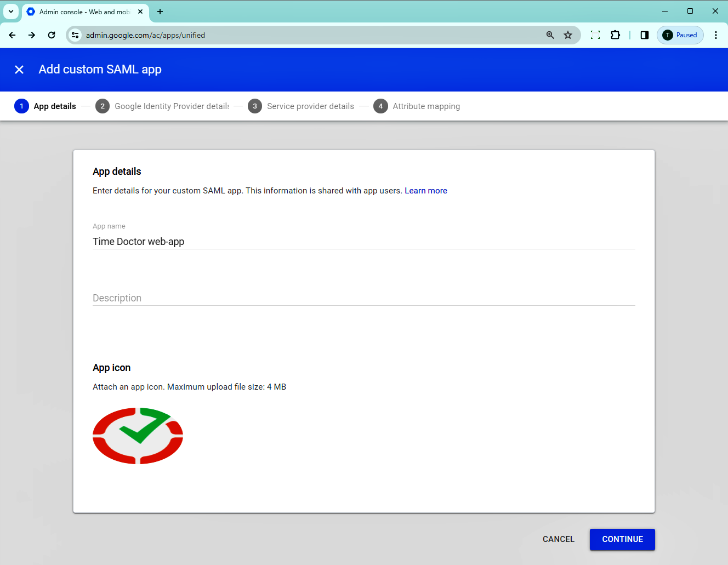The height and width of the screenshot is (565, 728).
Task: Click the fullscreen icon in the toolbar
Action: [595, 35]
